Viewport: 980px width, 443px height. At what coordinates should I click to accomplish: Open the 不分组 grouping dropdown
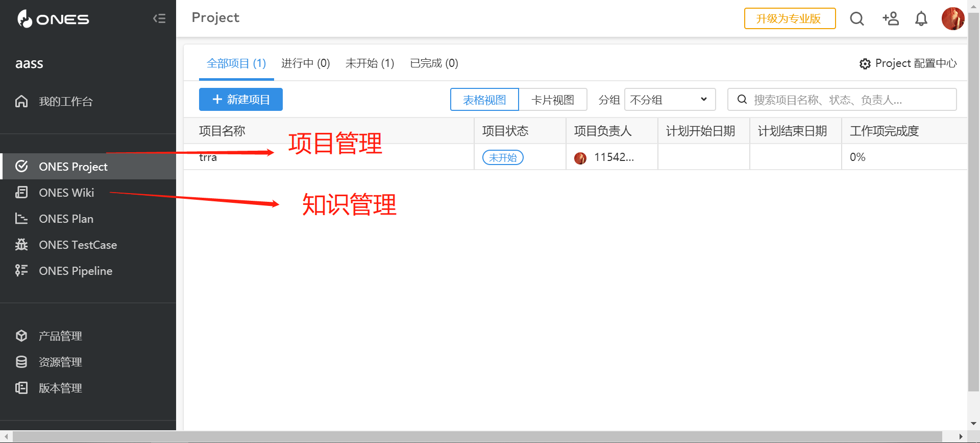click(670, 99)
